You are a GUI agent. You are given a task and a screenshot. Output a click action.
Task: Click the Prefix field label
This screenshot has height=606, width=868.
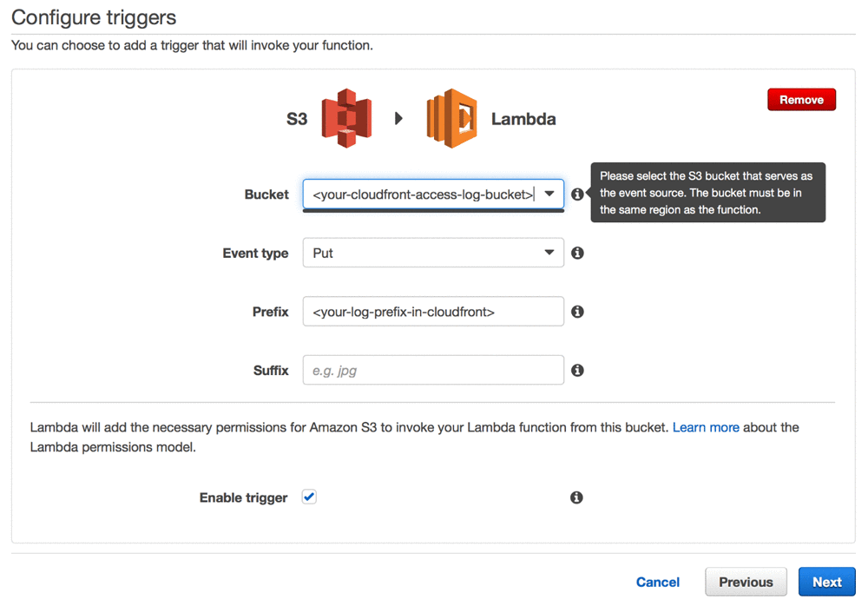tap(270, 312)
